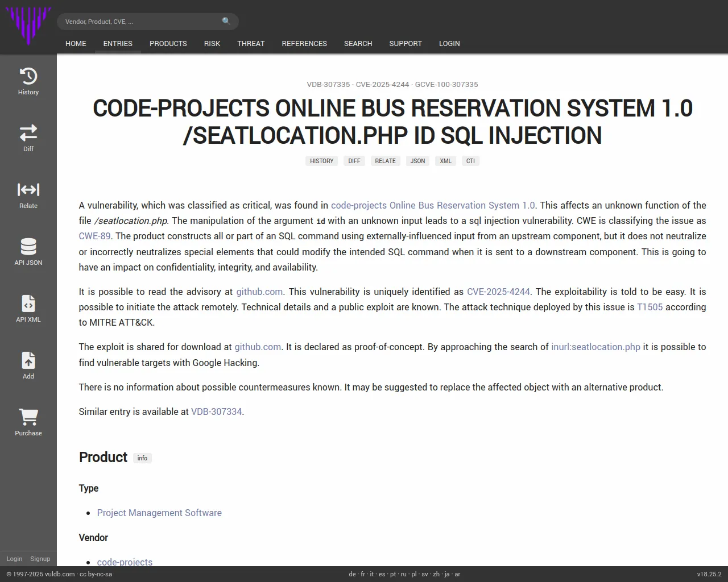Open the LOGIN menu item
The width and height of the screenshot is (728, 582).
coord(449,43)
